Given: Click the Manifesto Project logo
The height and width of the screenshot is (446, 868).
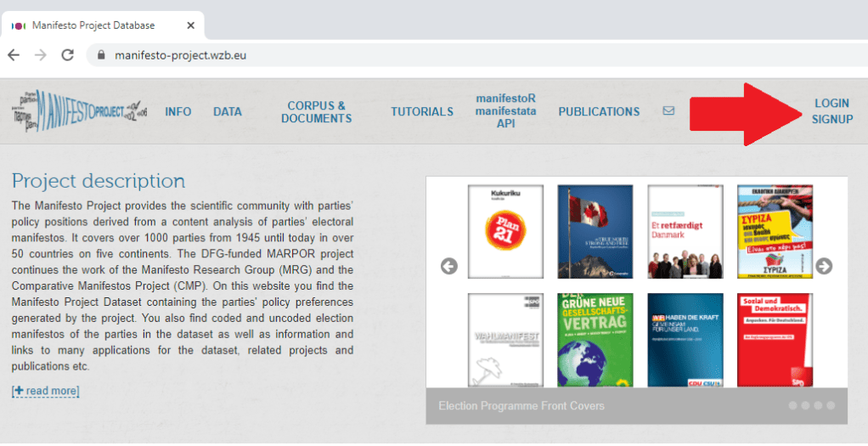Looking at the screenshot, I should tap(80, 111).
